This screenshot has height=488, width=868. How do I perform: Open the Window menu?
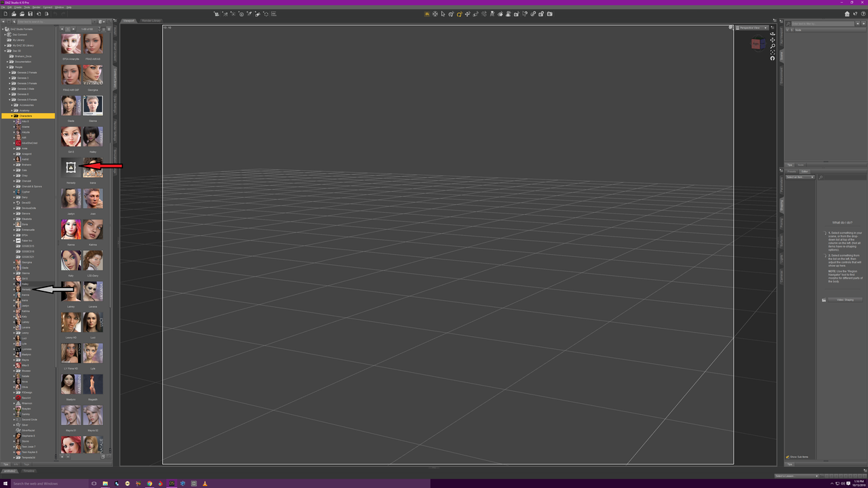60,7
